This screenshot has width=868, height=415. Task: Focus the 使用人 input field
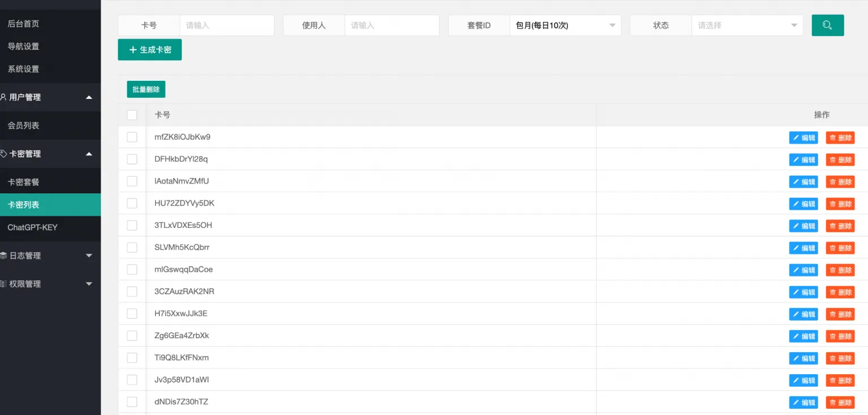click(x=392, y=25)
